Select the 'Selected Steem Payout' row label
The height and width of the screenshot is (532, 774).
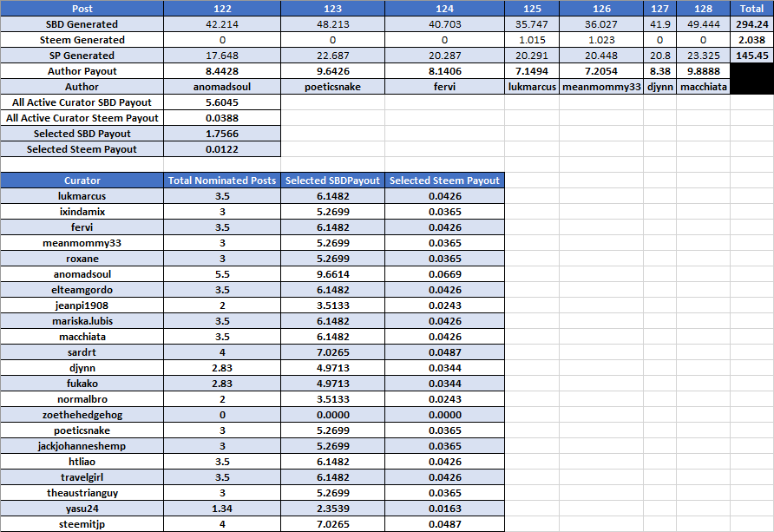[x=82, y=149]
